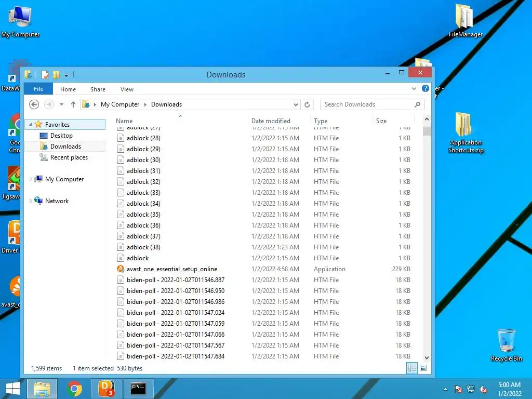The image size is (532, 399).
Task: Switch to Large icons view layout
Action: point(423,368)
